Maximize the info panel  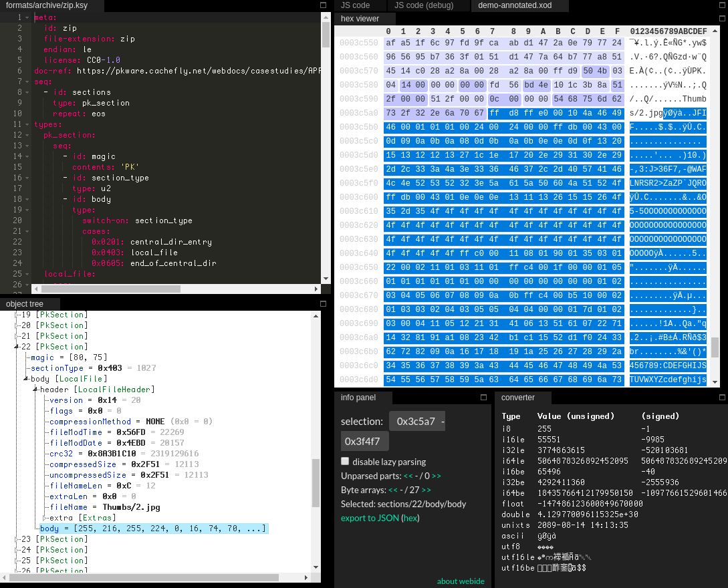point(483,398)
